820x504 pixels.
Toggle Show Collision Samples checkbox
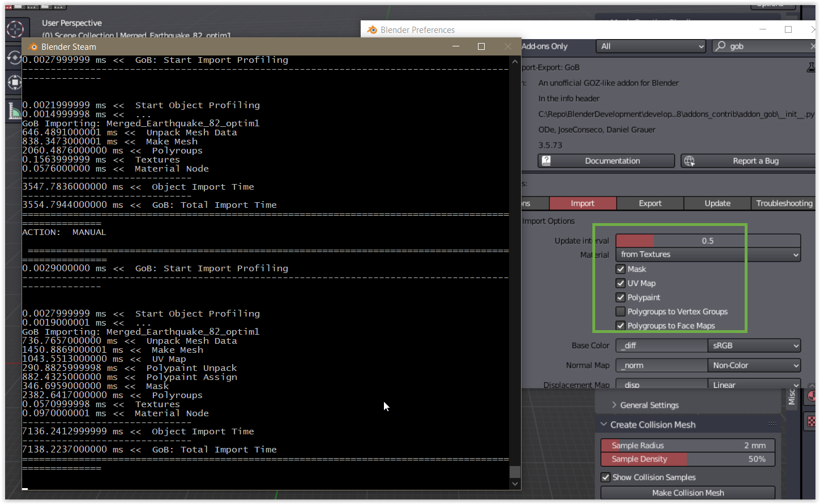point(606,477)
